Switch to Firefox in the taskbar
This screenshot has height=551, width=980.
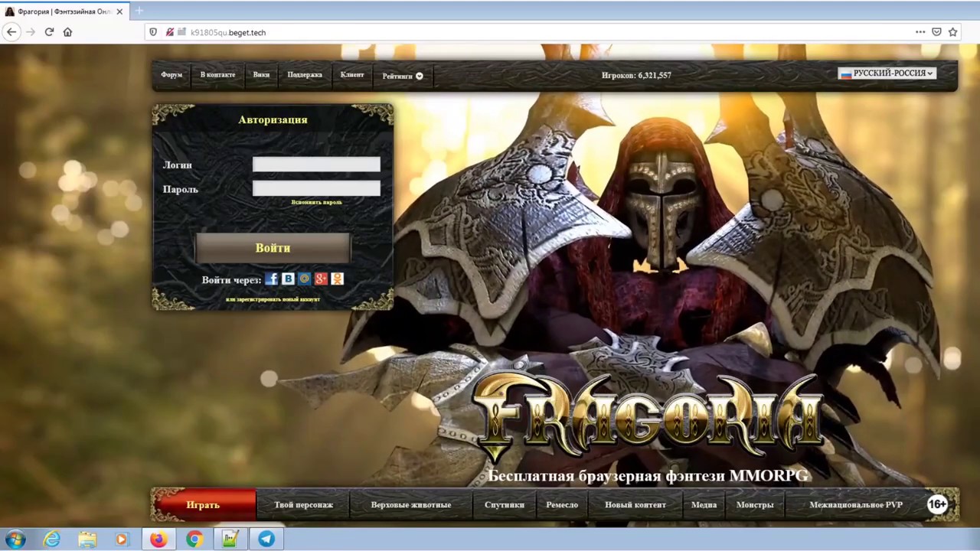[x=158, y=540]
